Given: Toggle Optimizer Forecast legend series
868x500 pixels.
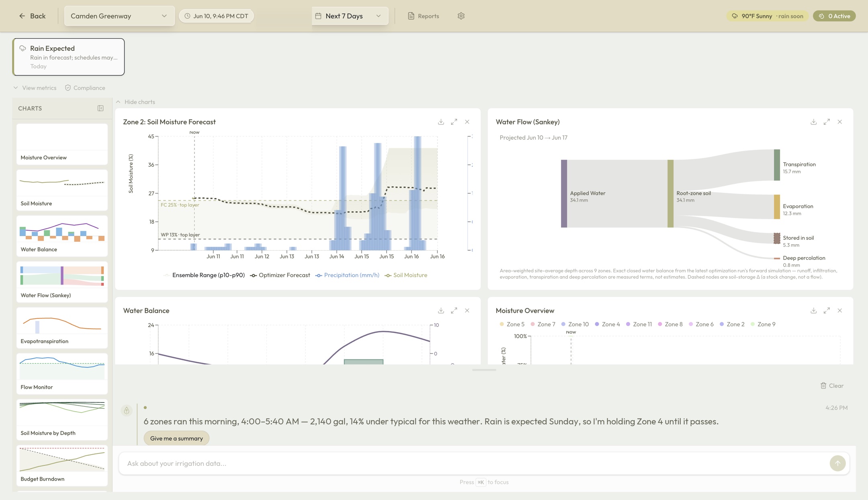Looking at the screenshot, I should pyautogui.click(x=280, y=275).
